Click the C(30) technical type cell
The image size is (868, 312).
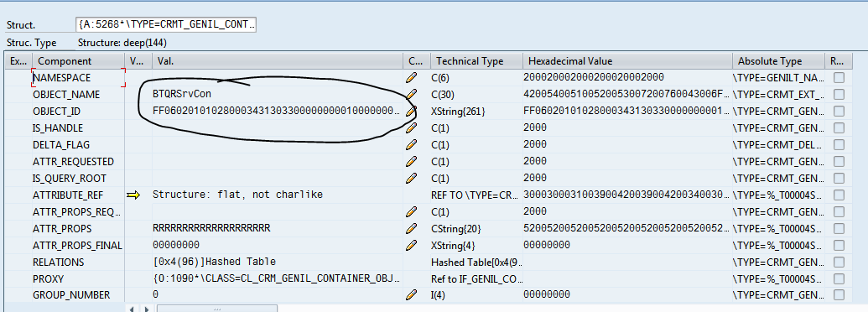pos(476,95)
